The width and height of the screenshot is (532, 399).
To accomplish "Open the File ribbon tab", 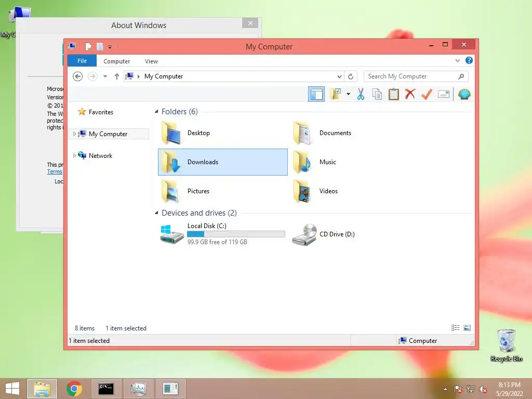I will tap(82, 61).
